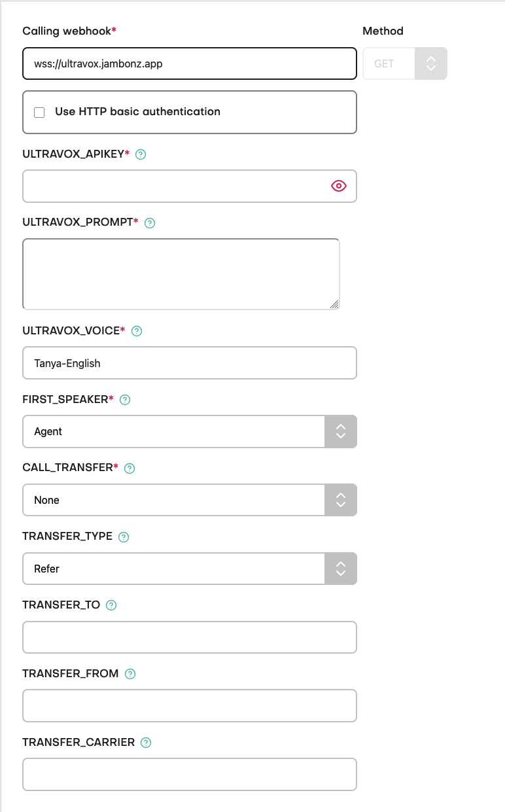Screen dimensions: 505x812
Task: Edit the calling webhook URL
Action: (x=189, y=63)
